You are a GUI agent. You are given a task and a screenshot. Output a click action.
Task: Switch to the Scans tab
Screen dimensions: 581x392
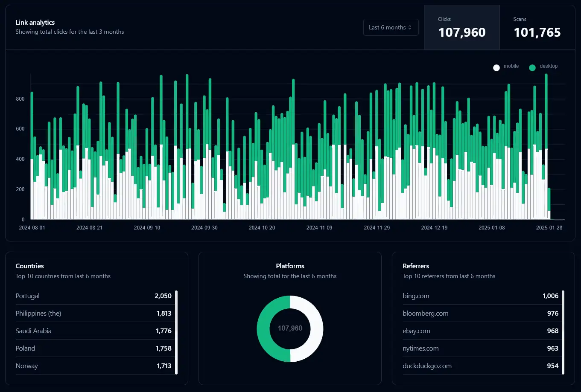point(537,27)
